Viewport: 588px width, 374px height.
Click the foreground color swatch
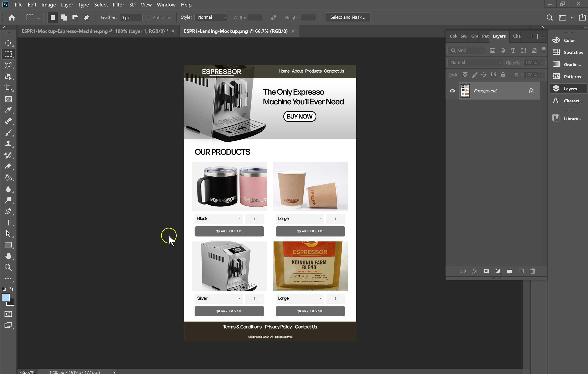pyautogui.click(x=6, y=297)
